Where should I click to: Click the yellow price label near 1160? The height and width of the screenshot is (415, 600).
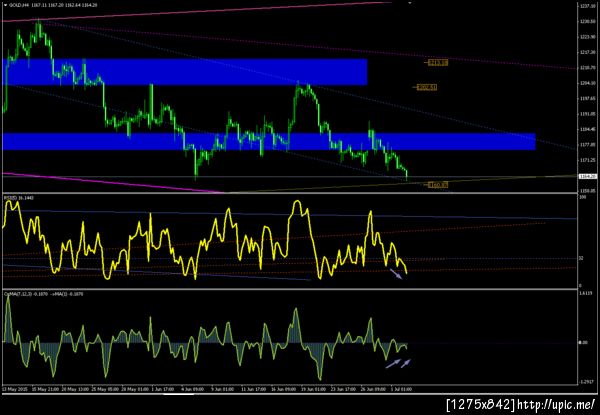coord(438,185)
